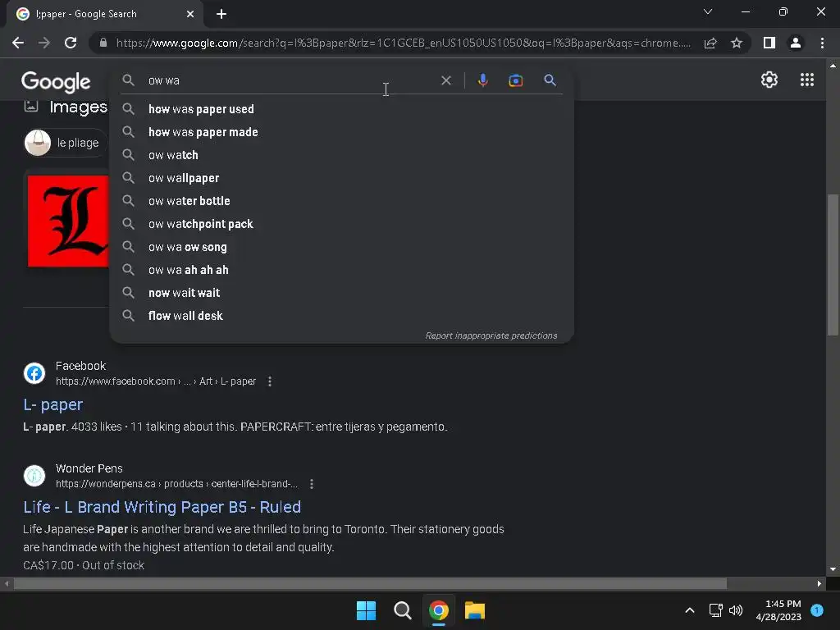This screenshot has width=840, height=630.
Task: Share this page from the address bar
Action: [x=710, y=43]
